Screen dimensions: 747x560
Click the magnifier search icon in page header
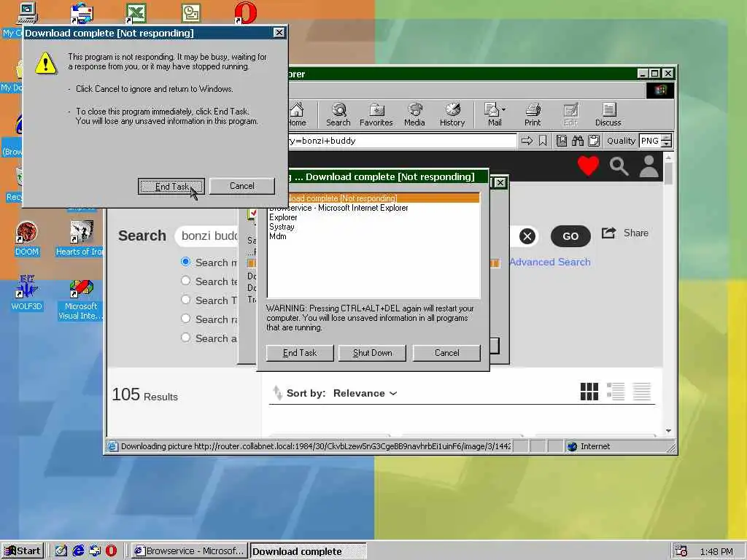(619, 166)
